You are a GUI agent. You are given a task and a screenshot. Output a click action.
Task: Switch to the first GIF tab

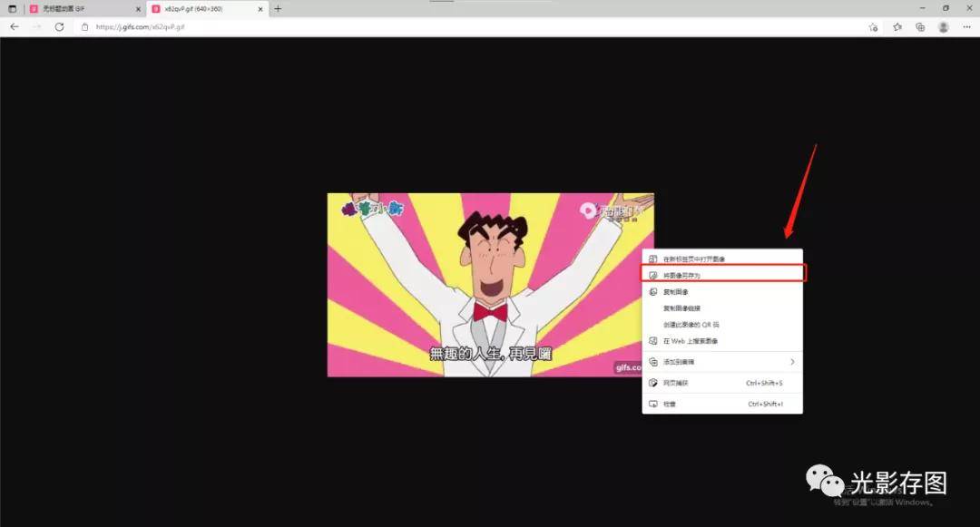tap(82, 9)
